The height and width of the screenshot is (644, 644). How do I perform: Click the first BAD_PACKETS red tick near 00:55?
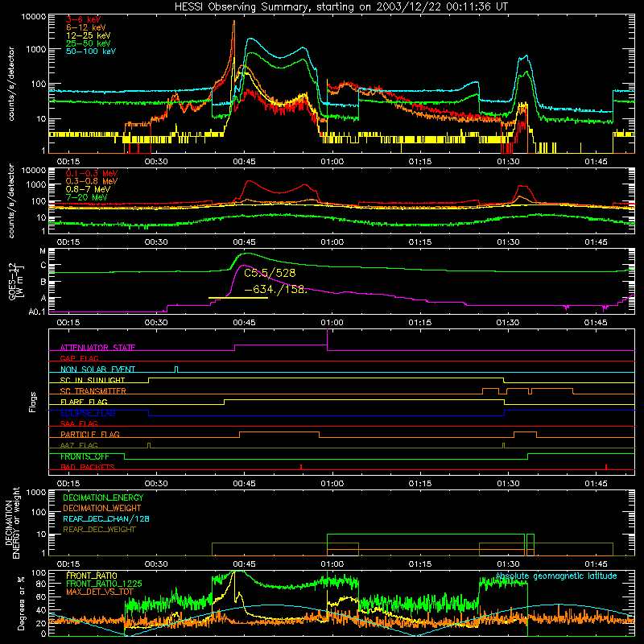pyautogui.click(x=301, y=467)
